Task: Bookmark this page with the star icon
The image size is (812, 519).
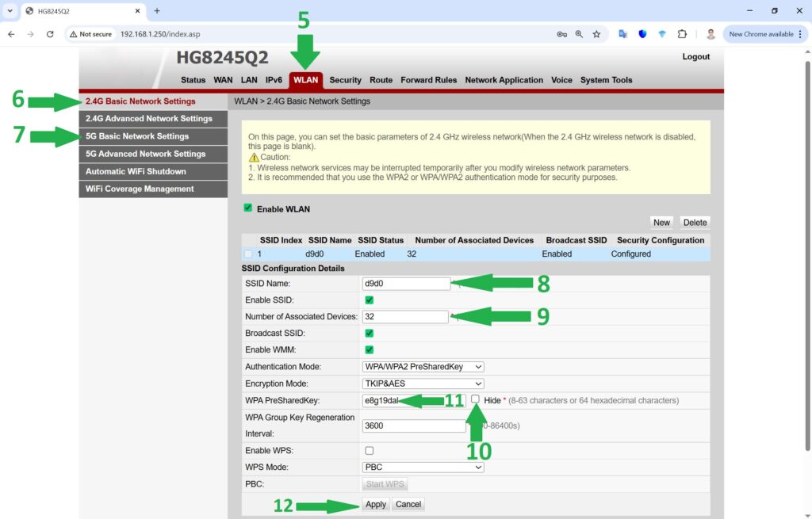Action: 596,34
